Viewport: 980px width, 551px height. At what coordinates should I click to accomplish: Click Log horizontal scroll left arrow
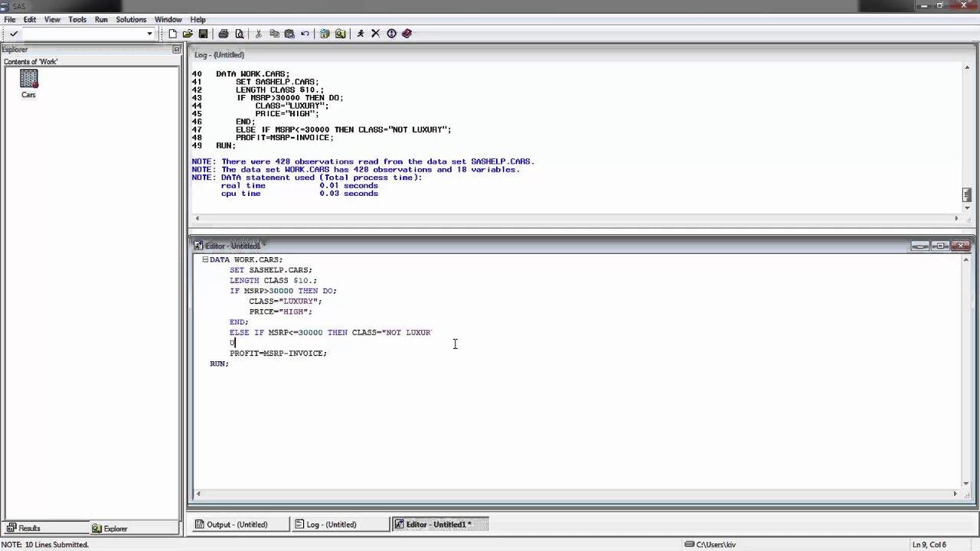pos(197,219)
